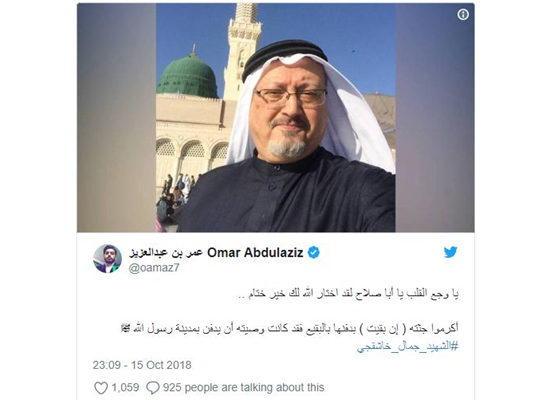Click the left blurred photo margin
The image size is (550, 400).
click(116, 118)
